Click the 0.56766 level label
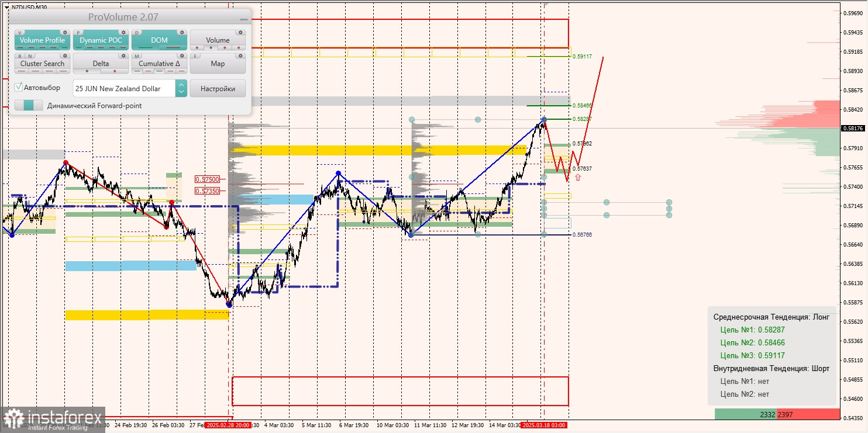 (582, 235)
